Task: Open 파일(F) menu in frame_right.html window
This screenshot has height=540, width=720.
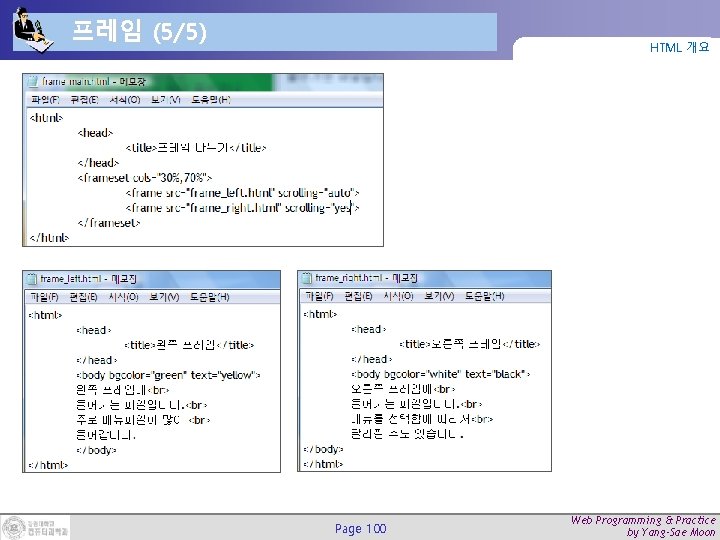Action: tap(320, 296)
